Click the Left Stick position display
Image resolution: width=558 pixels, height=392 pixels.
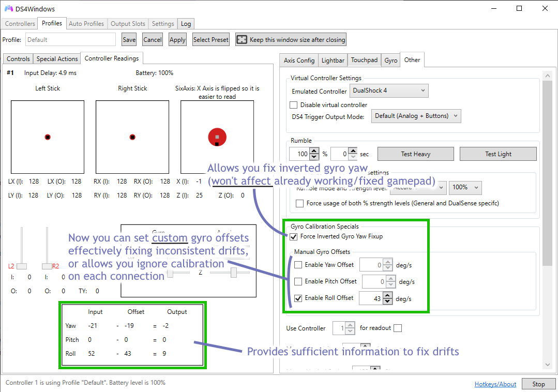48,137
